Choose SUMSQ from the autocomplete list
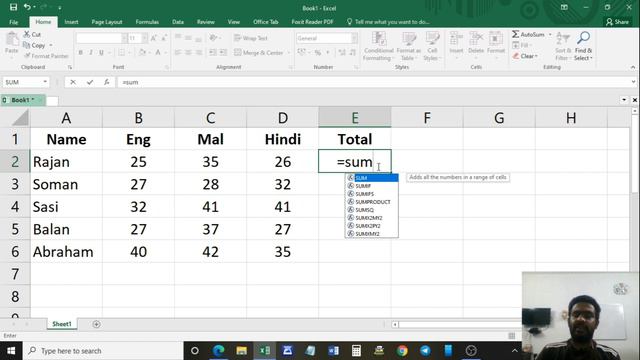The height and width of the screenshot is (360, 640). [371, 210]
